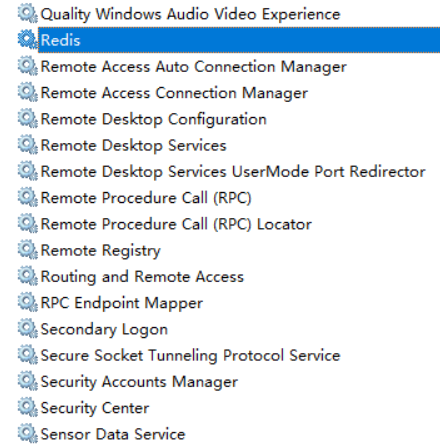Choose Remote Procedure Call (RPC) Locator
This screenshot has width=440, height=447.
coord(176,224)
